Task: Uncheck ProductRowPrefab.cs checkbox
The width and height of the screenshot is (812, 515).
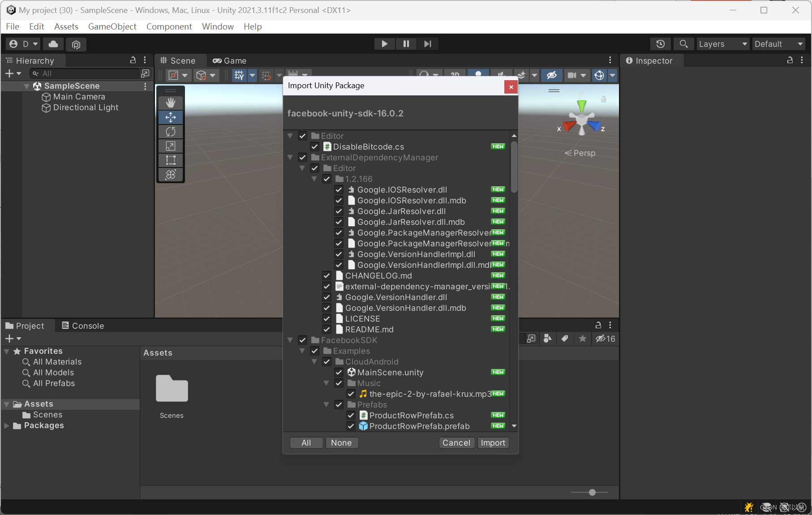Action: [x=351, y=416]
